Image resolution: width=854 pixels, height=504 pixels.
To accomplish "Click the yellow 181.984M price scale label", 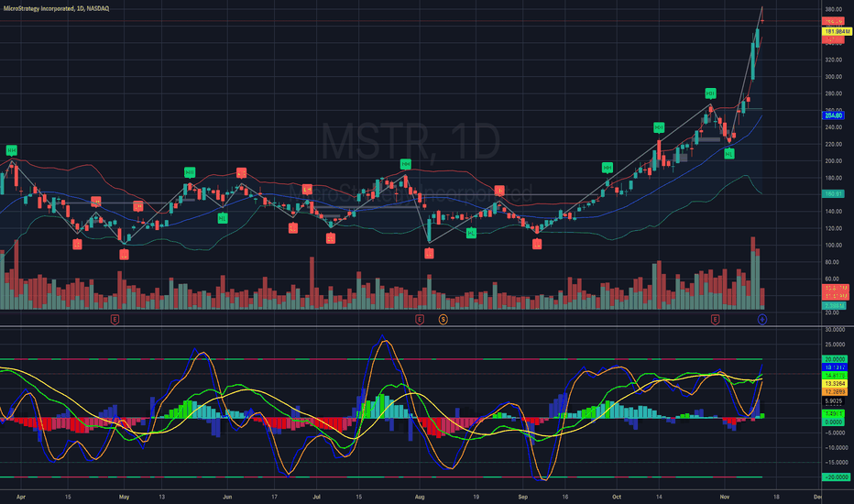I will pos(837,31).
